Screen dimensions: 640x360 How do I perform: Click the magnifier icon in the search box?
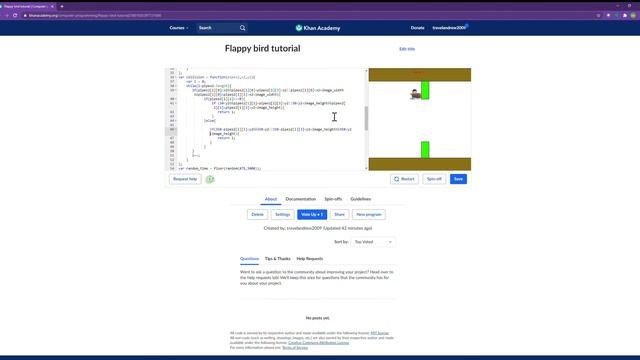[242, 28]
